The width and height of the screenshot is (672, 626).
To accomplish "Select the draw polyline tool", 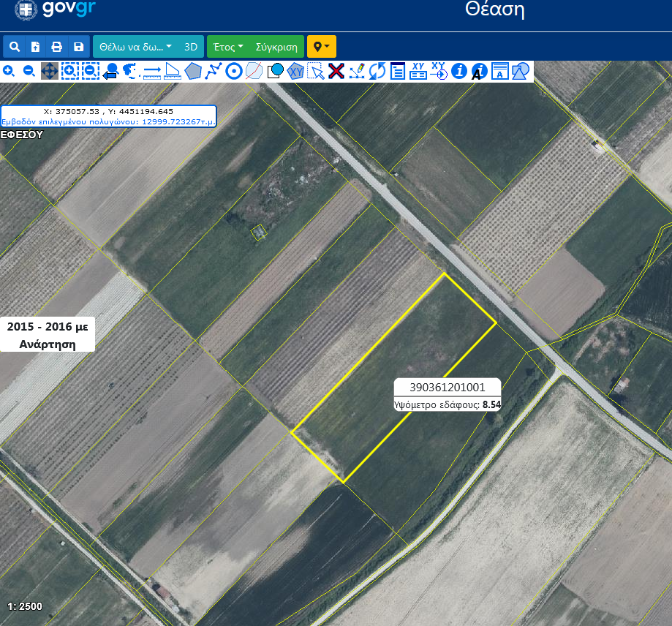I will (214, 71).
